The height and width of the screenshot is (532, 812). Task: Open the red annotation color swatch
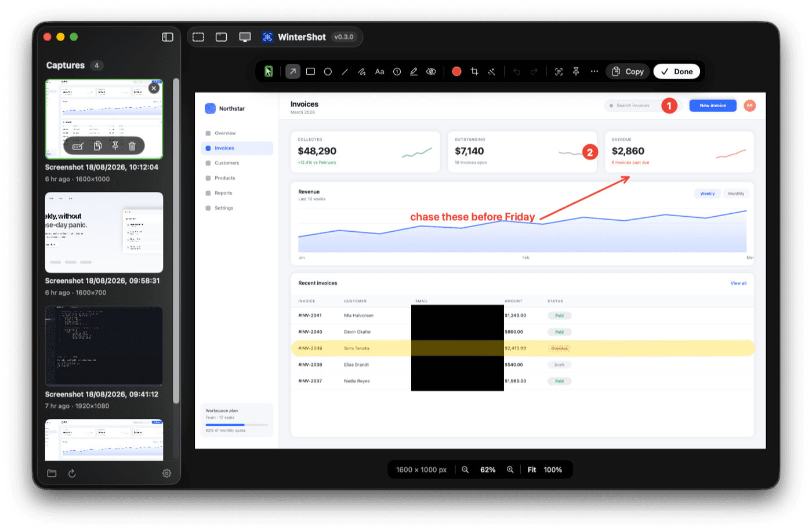click(x=456, y=71)
